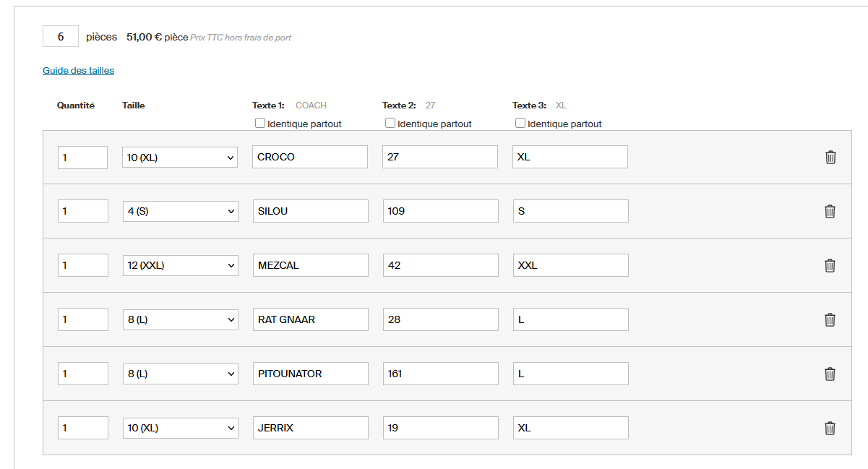Toggle Identique partout for Texte 3

(x=520, y=124)
